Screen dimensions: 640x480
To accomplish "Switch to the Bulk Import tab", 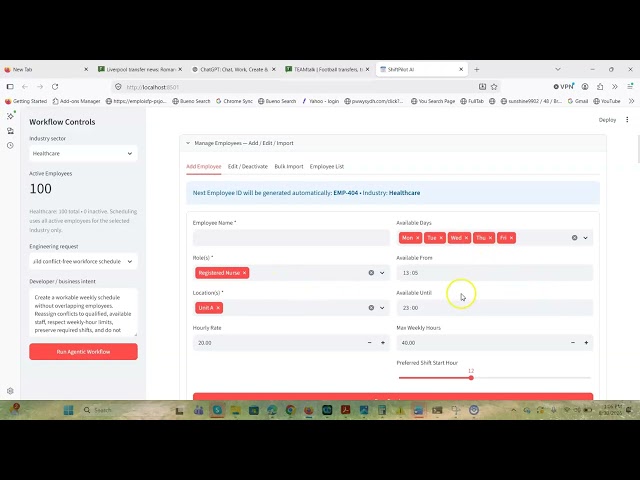I will click(289, 167).
